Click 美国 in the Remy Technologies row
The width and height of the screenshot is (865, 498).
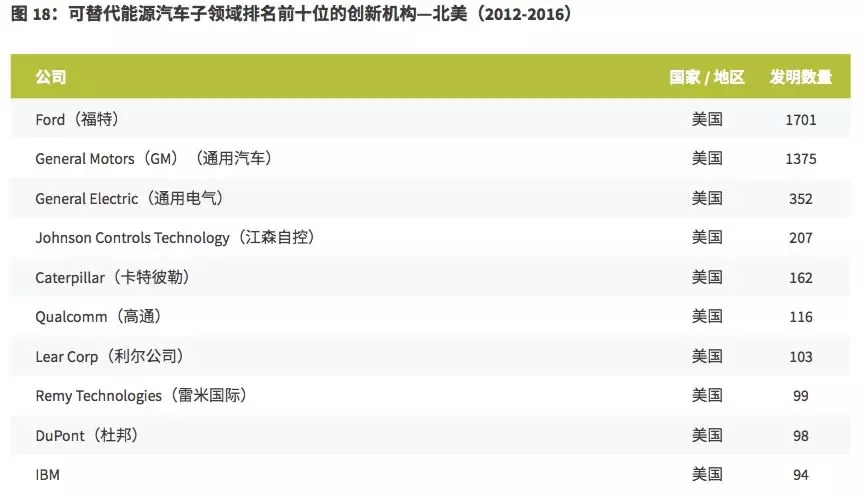[x=707, y=395]
